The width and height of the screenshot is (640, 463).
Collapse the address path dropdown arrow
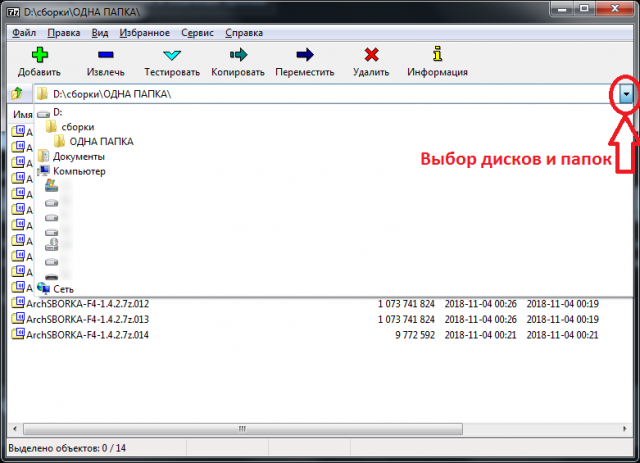[626, 94]
